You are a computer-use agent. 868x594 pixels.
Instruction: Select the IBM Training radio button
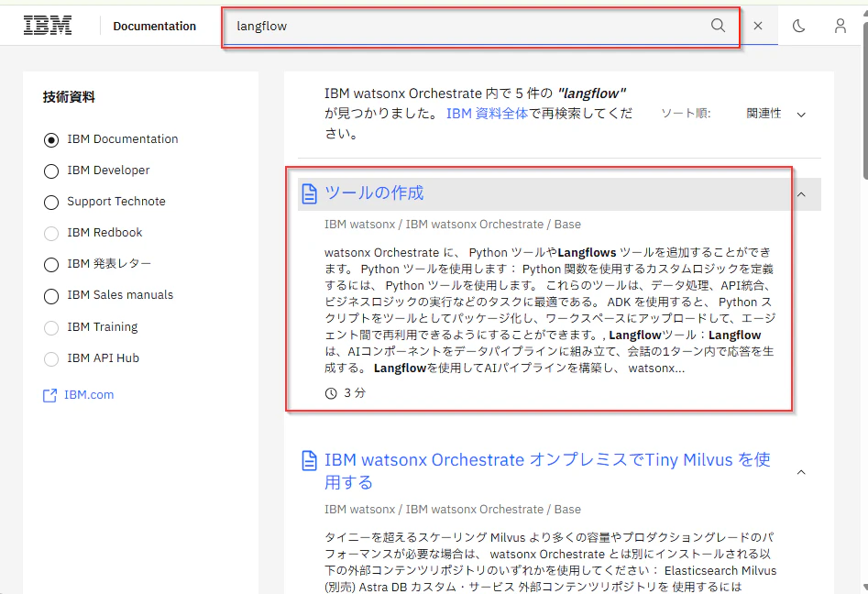(51, 328)
